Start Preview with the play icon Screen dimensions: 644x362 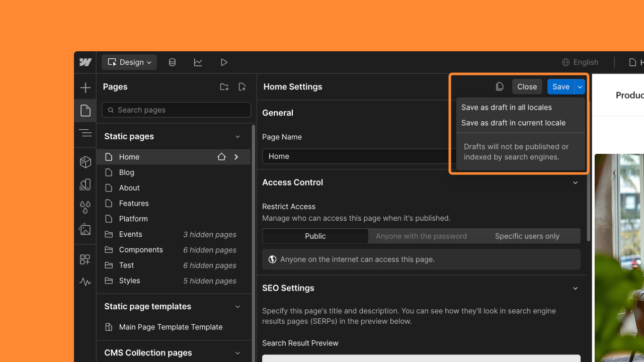[x=224, y=62]
